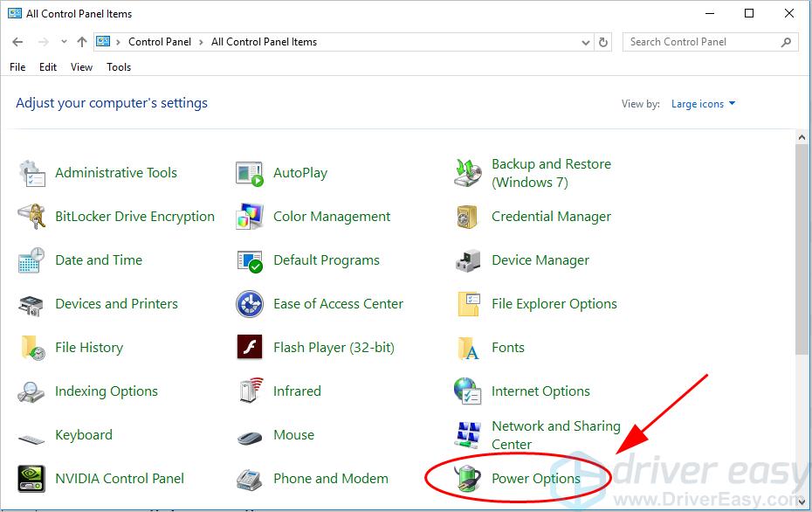Click the Ease of Access Center icon
This screenshot has height=512, width=812.
250,304
